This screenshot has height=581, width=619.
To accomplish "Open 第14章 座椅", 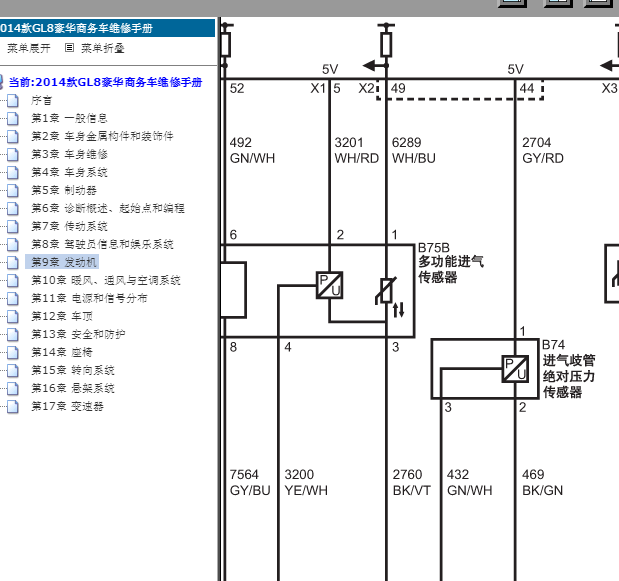I will click(62, 352).
